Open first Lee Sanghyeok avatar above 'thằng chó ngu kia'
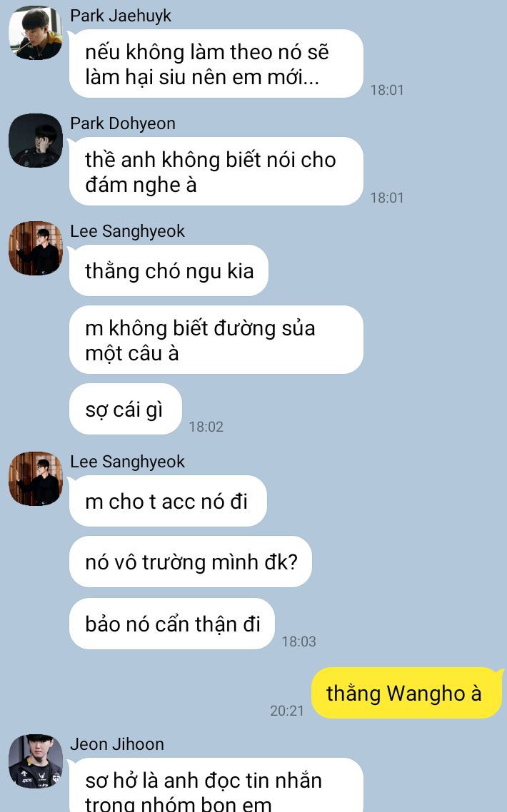Viewport: 507px width, 812px height. [x=36, y=248]
